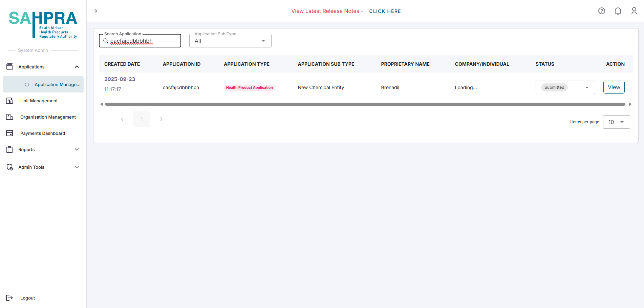Open the user profile icon

click(x=634, y=11)
